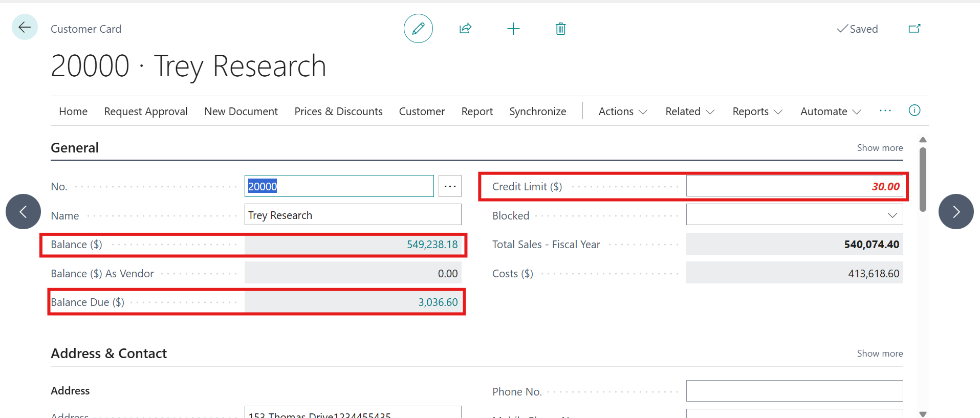Screen dimensions: 980x418
Task: Go to next record arrow
Action: coord(956,211)
